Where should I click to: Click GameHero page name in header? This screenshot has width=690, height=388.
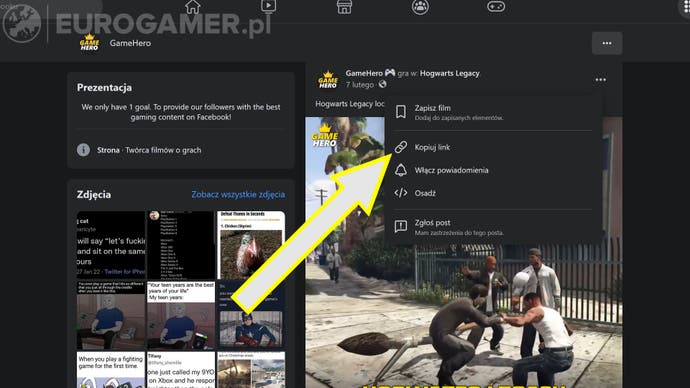[130, 43]
